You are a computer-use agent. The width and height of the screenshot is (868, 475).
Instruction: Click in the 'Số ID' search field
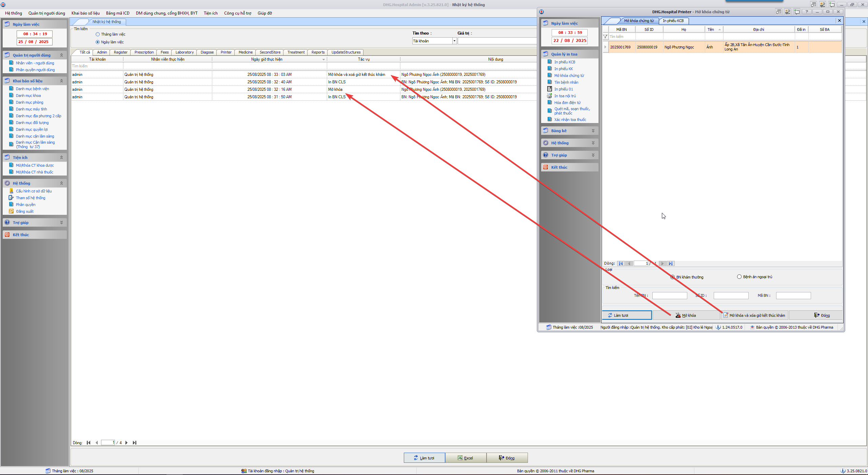[x=731, y=296]
